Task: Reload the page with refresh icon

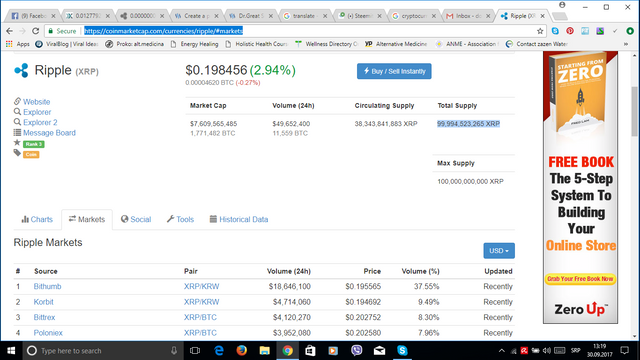Action: click(x=36, y=31)
